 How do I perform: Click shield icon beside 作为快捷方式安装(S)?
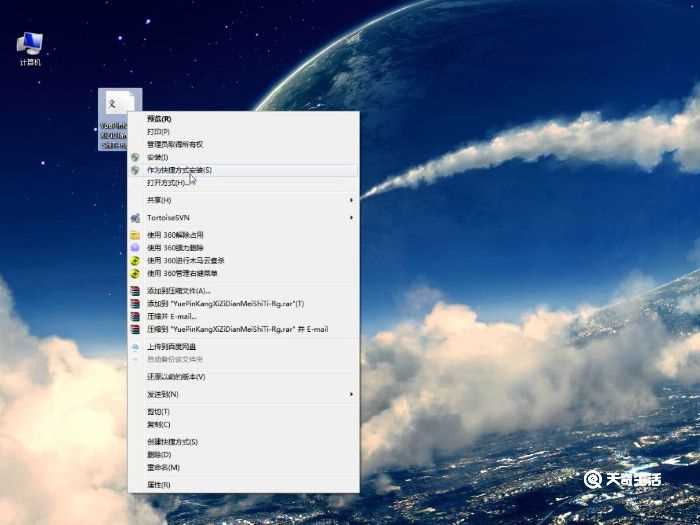coord(135,170)
